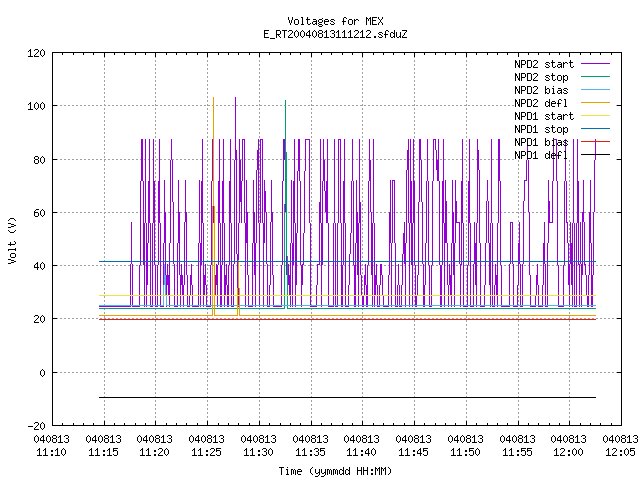The height and width of the screenshot is (480, 640).
Task: Click the x-axis label 040813 11:45
Action: pyautogui.click(x=413, y=446)
